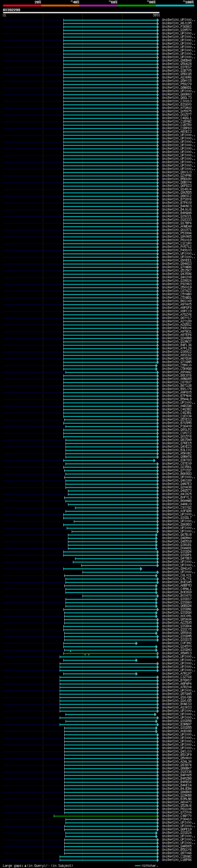This screenshot has height=868, width=197.
Task: Select hit UniRef100_D0AA91
Action: (x=176, y=548)
